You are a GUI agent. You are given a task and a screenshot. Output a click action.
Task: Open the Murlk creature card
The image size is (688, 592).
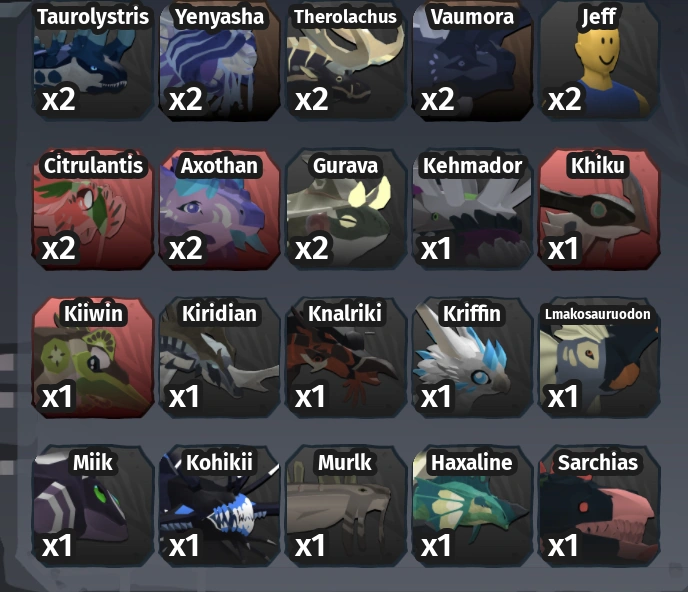(346, 506)
